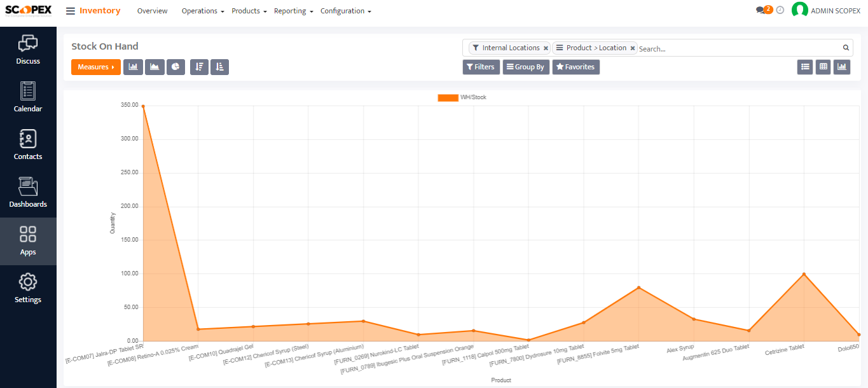Click the search magnifier icon
Screen dimensions: 868x388
pyautogui.click(x=846, y=48)
